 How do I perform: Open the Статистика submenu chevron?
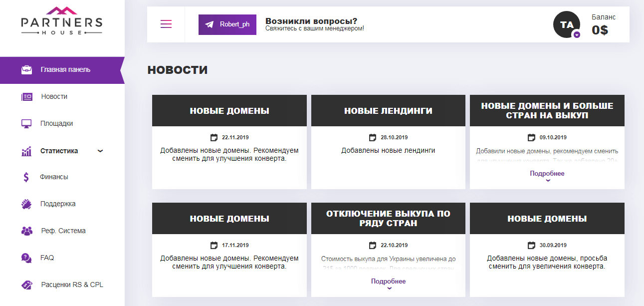(x=100, y=150)
